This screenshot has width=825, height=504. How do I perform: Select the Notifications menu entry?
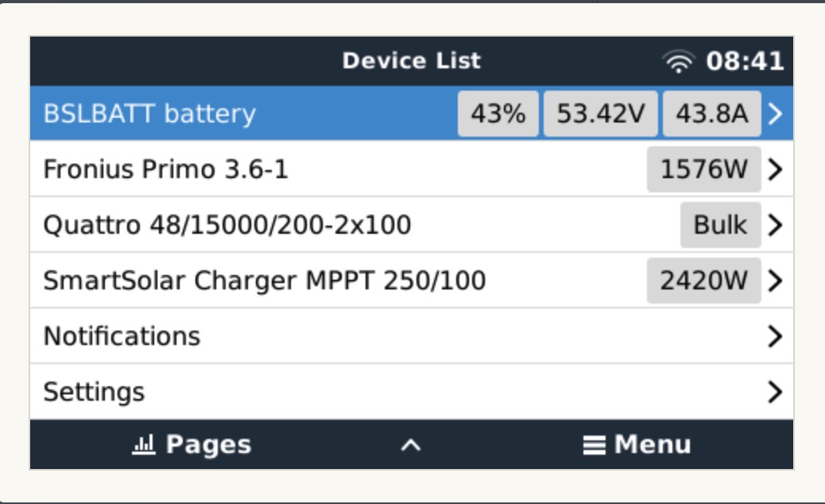coord(122,336)
